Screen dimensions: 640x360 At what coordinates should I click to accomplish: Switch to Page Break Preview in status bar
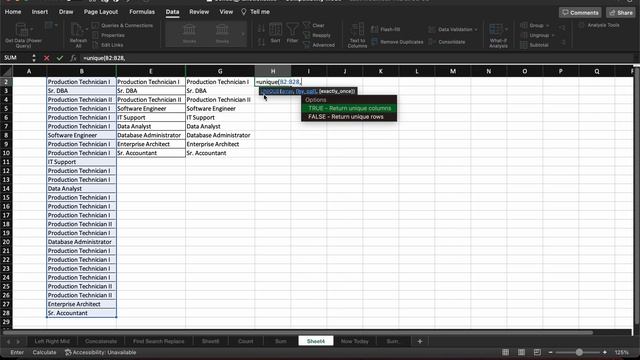coord(537,352)
